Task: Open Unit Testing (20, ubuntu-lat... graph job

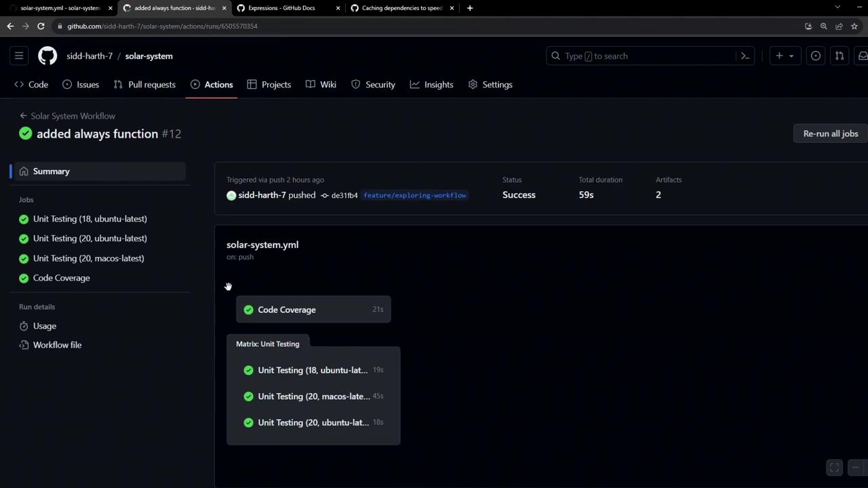Action: coord(313,423)
